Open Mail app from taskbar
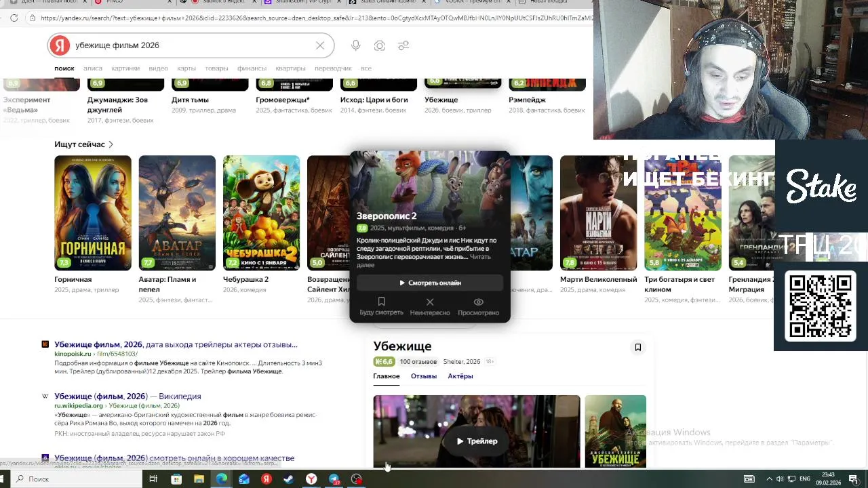 (x=244, y=479)
